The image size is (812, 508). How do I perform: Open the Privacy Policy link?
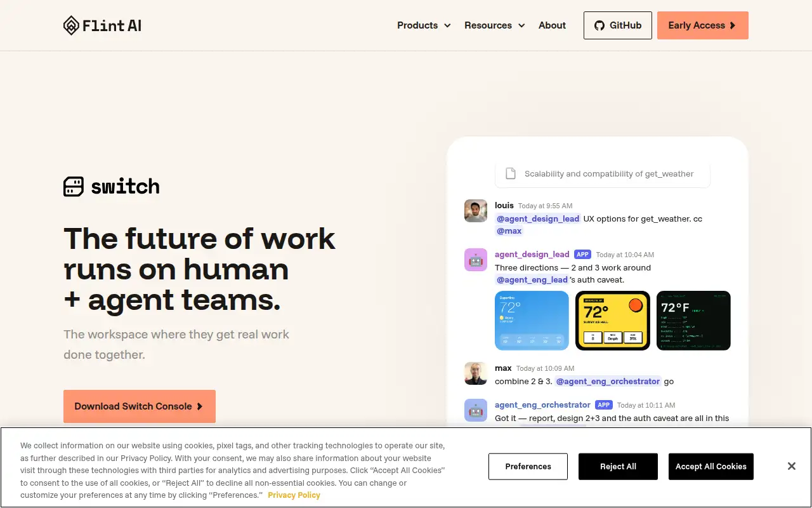294,495
